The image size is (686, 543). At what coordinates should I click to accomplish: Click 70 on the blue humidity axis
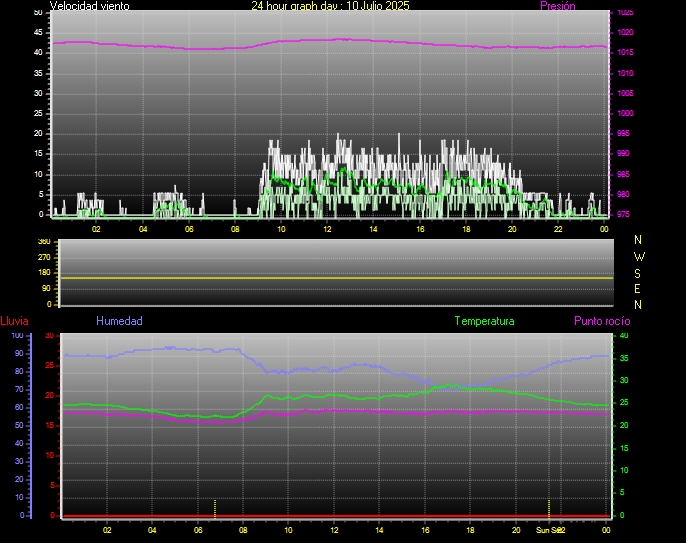(19, 389)
